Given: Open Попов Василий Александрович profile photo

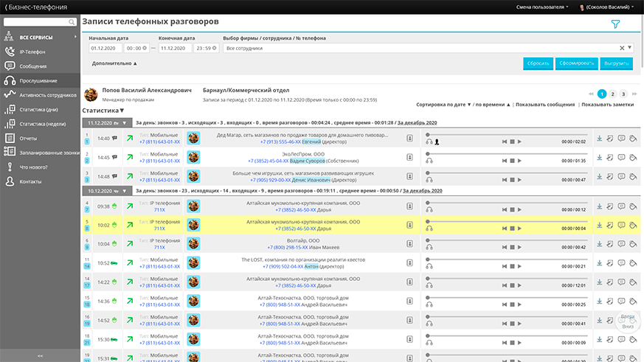Looking at the screenshot, I should [91, 94].
